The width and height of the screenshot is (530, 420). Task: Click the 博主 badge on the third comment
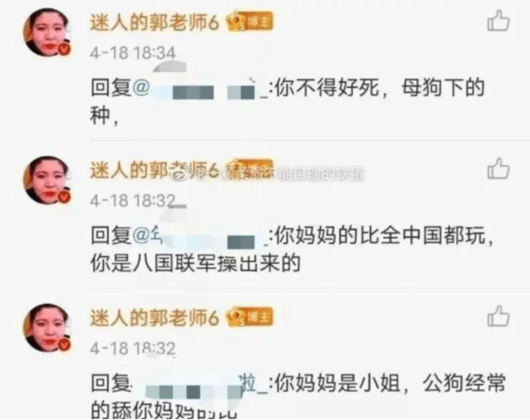point(251,317)
